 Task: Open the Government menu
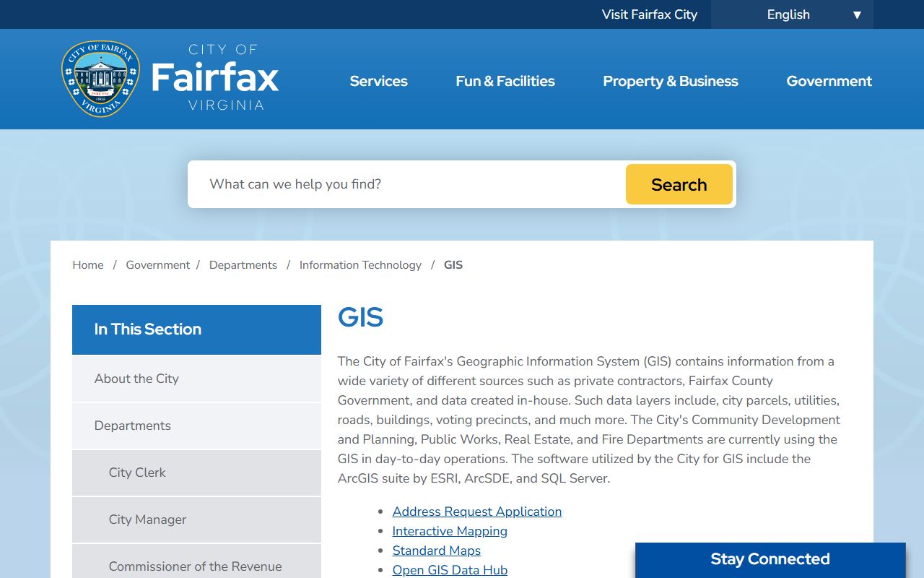[829, 81]
